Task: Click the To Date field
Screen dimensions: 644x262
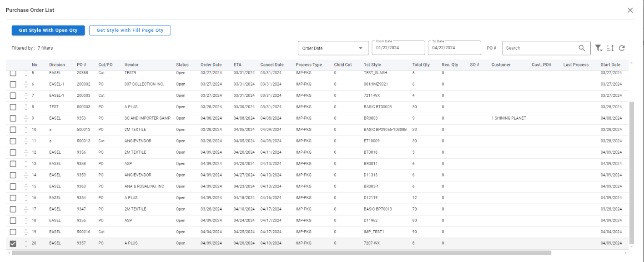Action: coord(454,48)
